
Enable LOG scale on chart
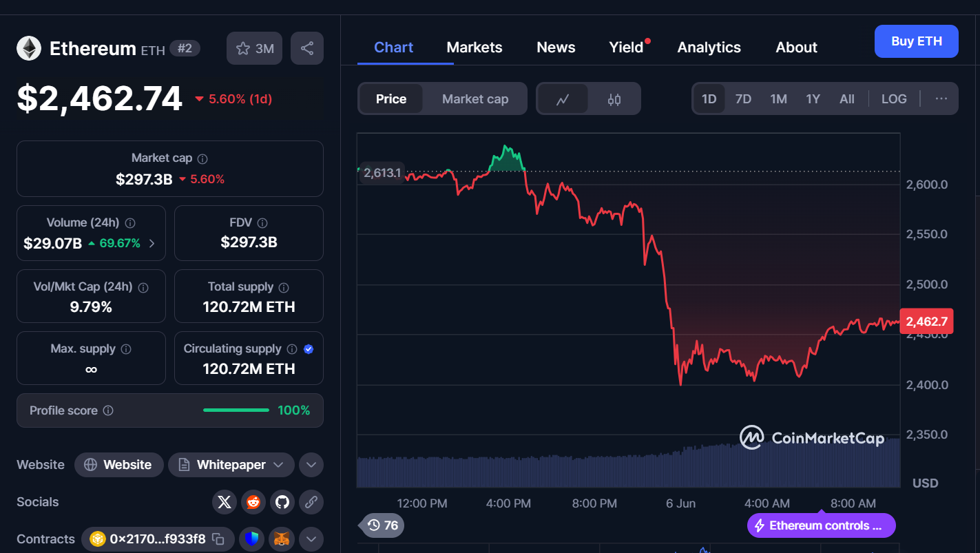click(x=894, y=99)
